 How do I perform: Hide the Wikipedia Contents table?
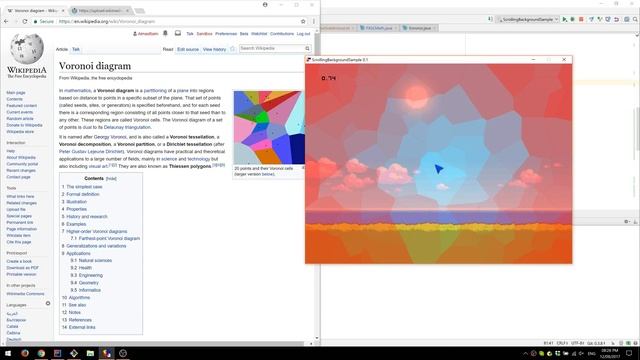[111, 179]
